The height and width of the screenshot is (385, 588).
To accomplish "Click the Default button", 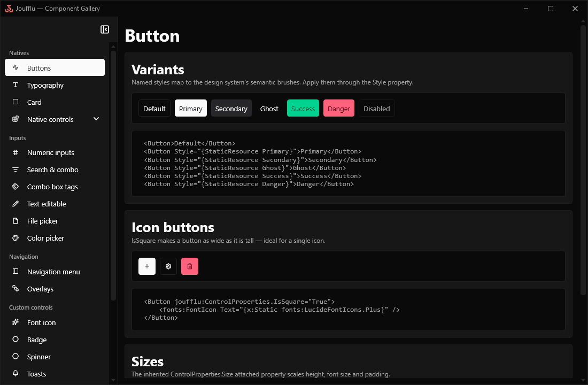I will click(154, 108).
